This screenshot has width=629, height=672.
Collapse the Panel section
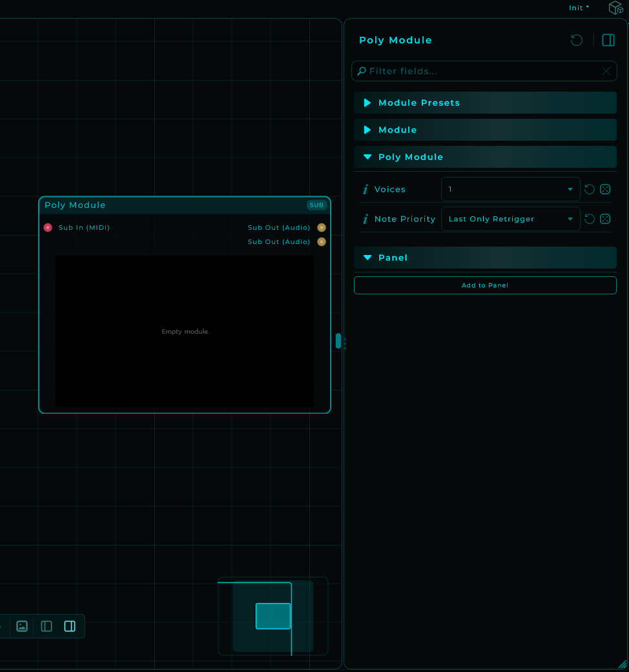tap(485, 258)
